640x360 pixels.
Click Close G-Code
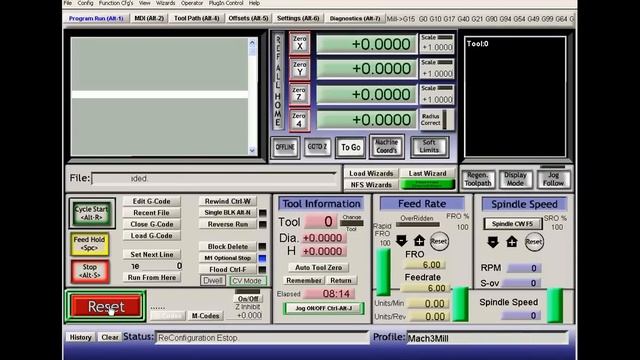(x=151, y=224)
